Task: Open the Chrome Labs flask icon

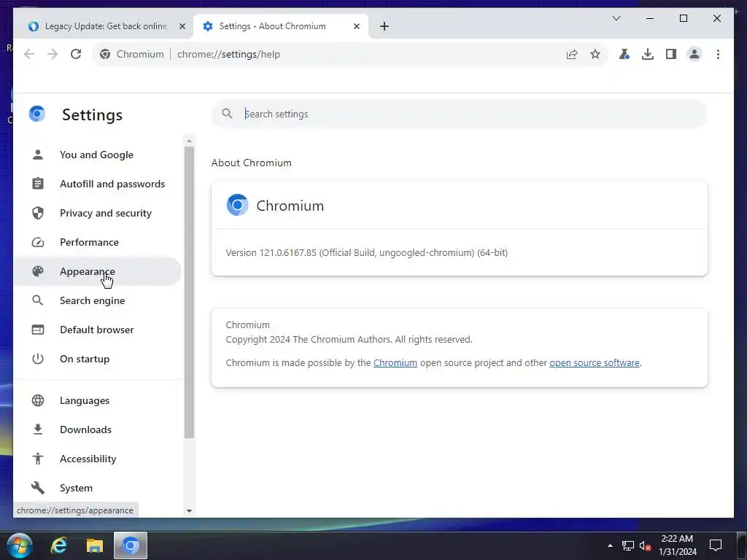Action: (624, 54)
